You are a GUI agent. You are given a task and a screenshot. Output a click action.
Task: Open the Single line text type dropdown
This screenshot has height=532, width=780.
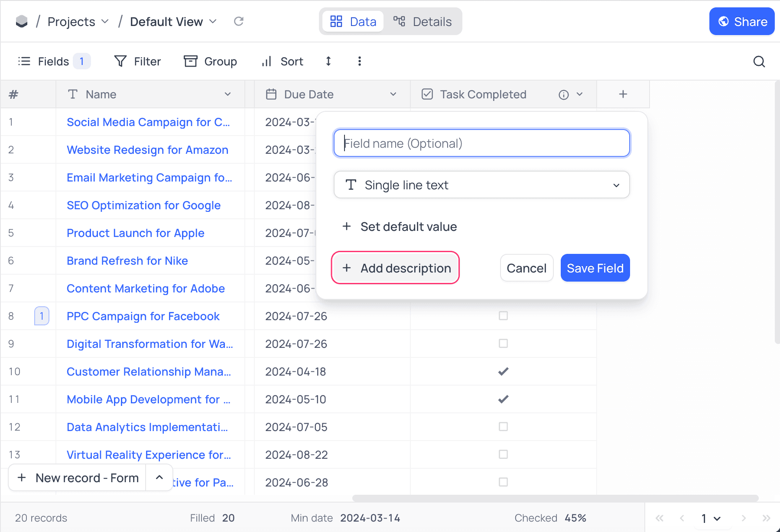point(481,185)
